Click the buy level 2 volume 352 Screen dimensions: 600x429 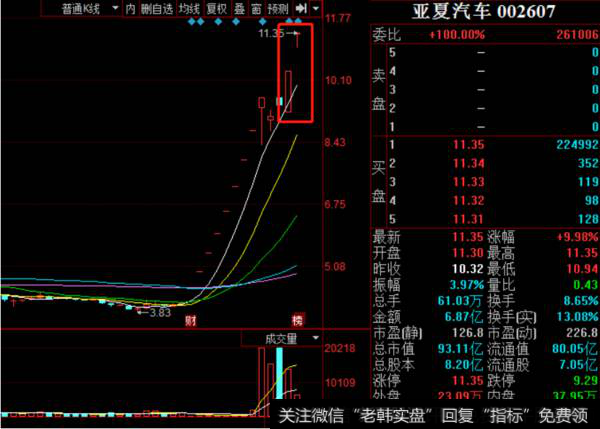588,163
